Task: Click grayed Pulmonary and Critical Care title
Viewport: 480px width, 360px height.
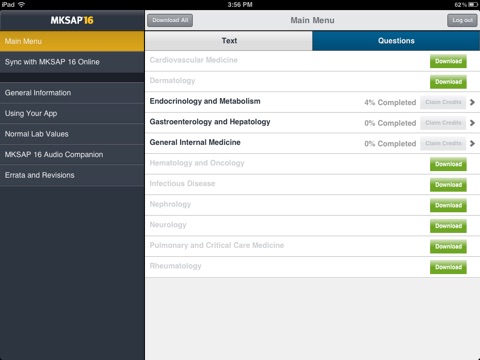Action: (x=217, y=245)
